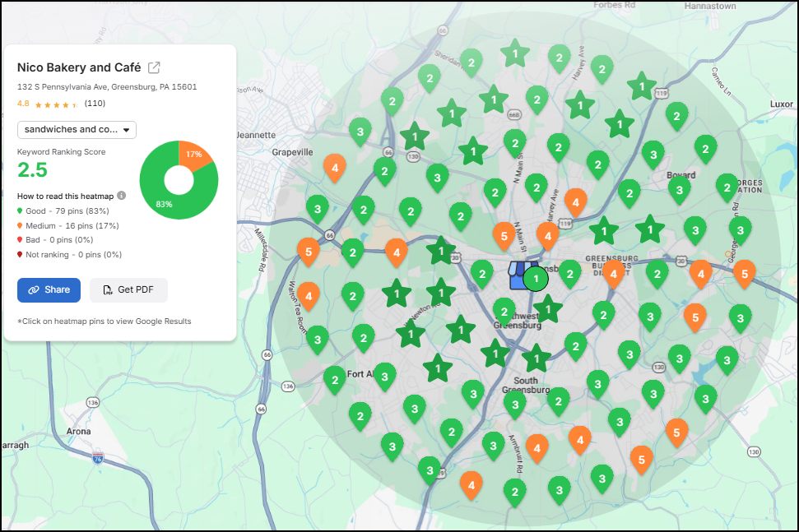Viewport: 799px width, 532px height.
Task: Select circular green 1 pin at storefront
Action: tap(536, 279)
